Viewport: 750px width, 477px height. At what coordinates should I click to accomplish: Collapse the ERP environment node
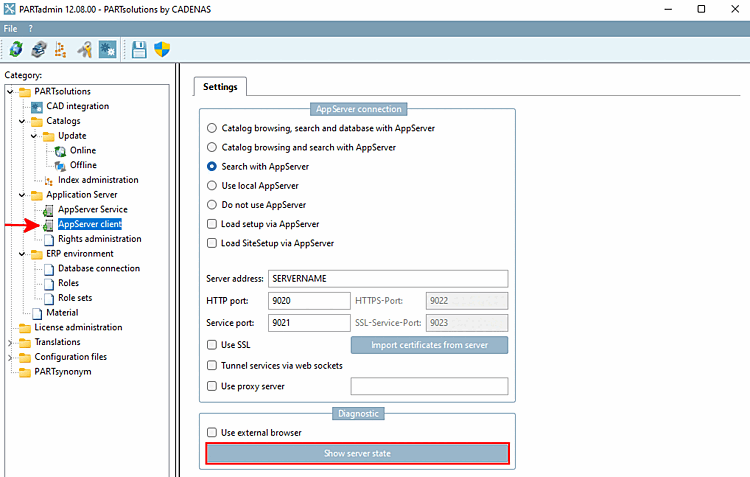(x=22, y=254)
